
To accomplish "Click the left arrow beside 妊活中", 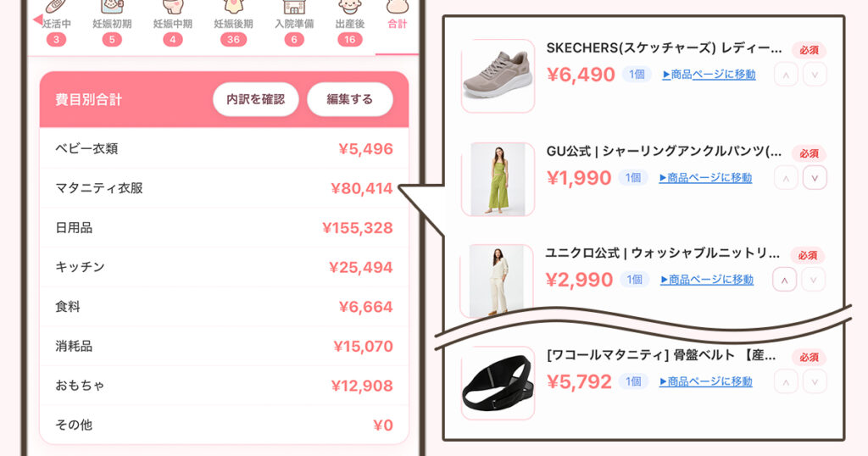I will click(x=37, y=20).
